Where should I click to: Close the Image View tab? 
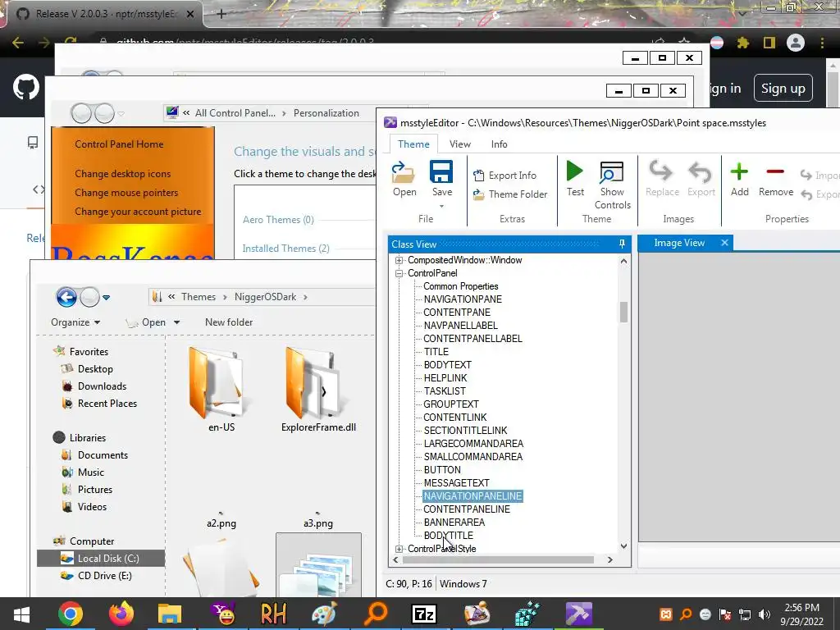724,243
